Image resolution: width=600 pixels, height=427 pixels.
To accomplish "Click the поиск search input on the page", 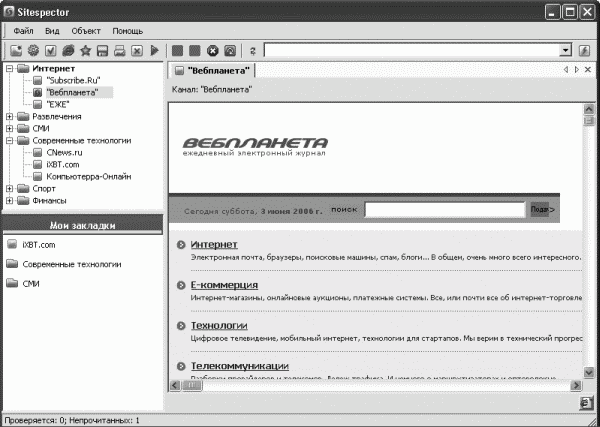I will pyautogui.click(x=445, y=210).
